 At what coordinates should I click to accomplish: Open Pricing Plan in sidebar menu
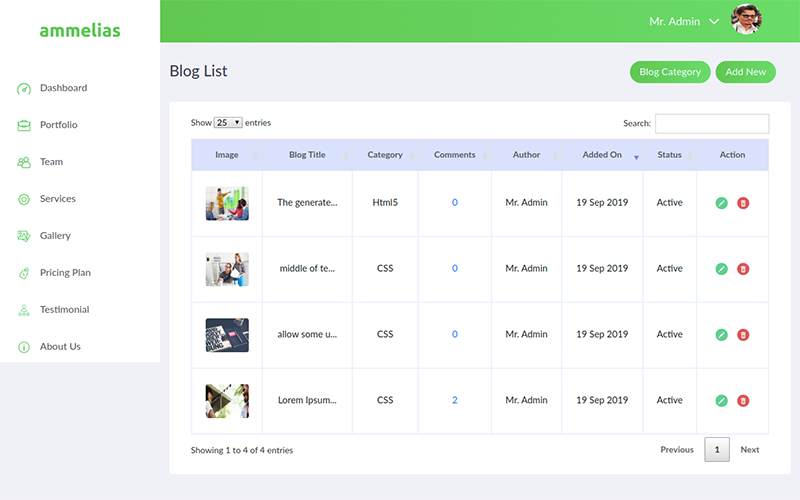tap(65, 272)
